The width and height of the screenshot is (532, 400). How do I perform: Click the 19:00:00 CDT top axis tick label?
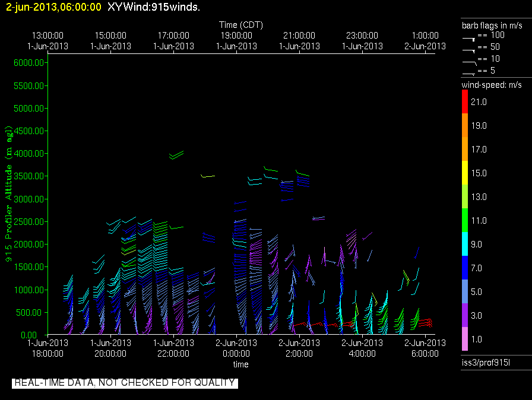pos(236,36)
